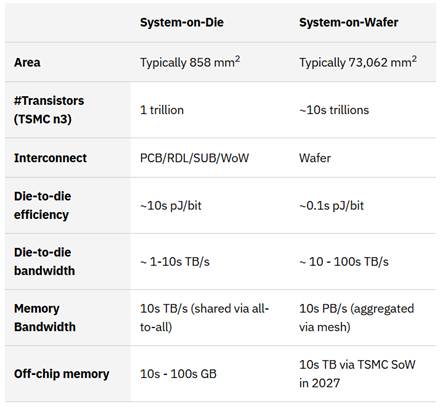Click the '10s PB/s (aggregated via mesh)' cell
Image resolution: width=440 pixels, height=407 pixels.
[356, 318]
